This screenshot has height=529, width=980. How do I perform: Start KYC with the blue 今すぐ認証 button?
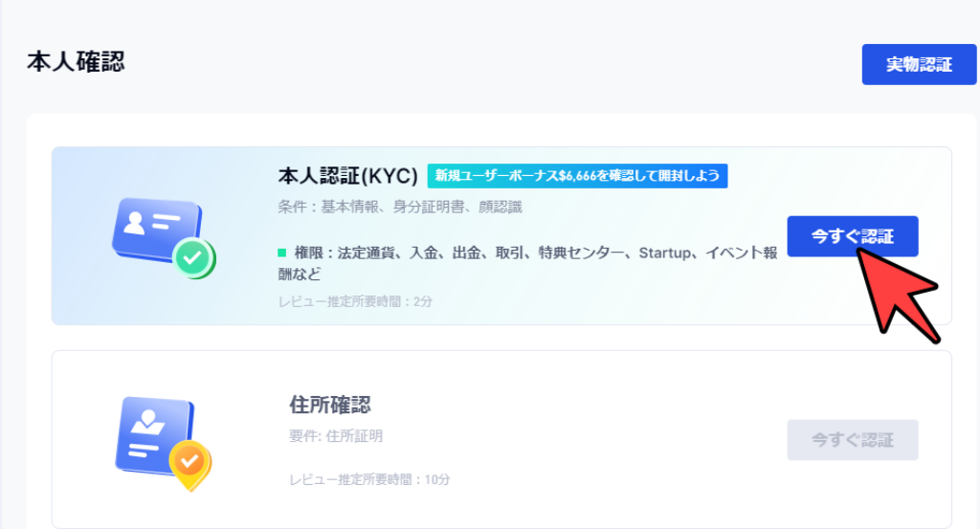tap(853, 236)
